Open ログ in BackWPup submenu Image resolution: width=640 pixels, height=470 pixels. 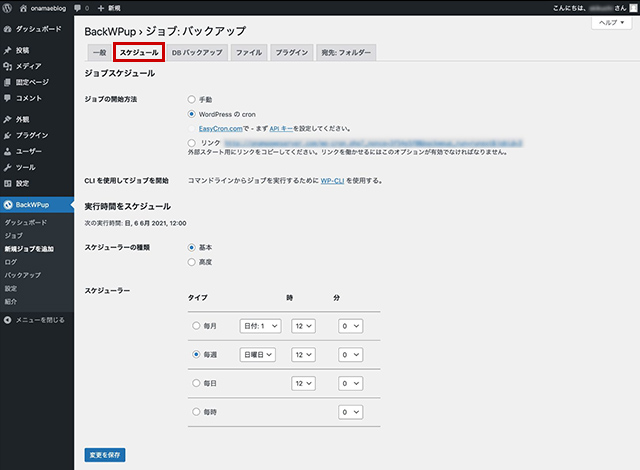11,262
